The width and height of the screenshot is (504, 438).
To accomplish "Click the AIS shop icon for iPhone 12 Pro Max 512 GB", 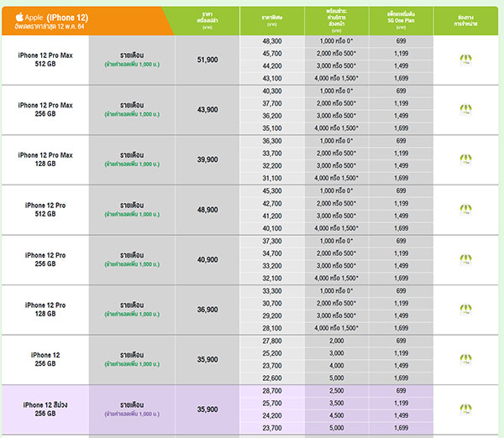I will 465,60.
